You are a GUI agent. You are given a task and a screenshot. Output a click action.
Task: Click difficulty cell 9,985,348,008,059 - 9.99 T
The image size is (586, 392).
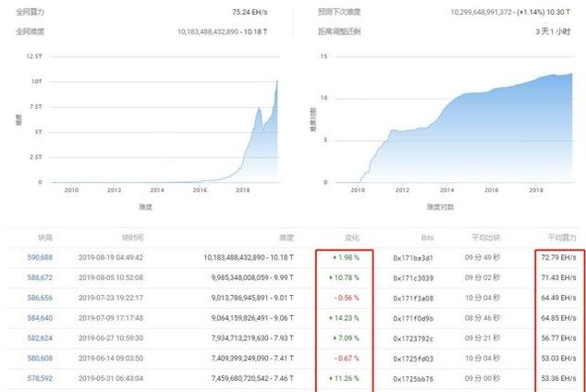tap(252, 277)
